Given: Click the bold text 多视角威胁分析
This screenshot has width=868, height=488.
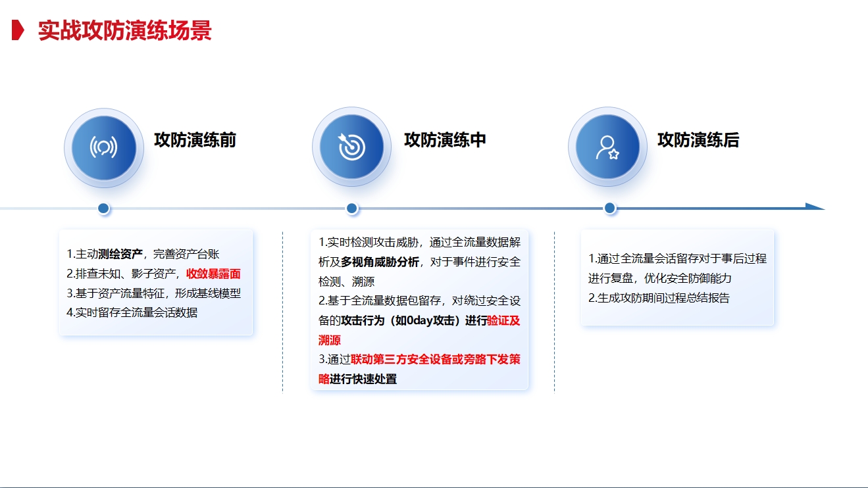Looking at the screenshot, I should 380,262.
